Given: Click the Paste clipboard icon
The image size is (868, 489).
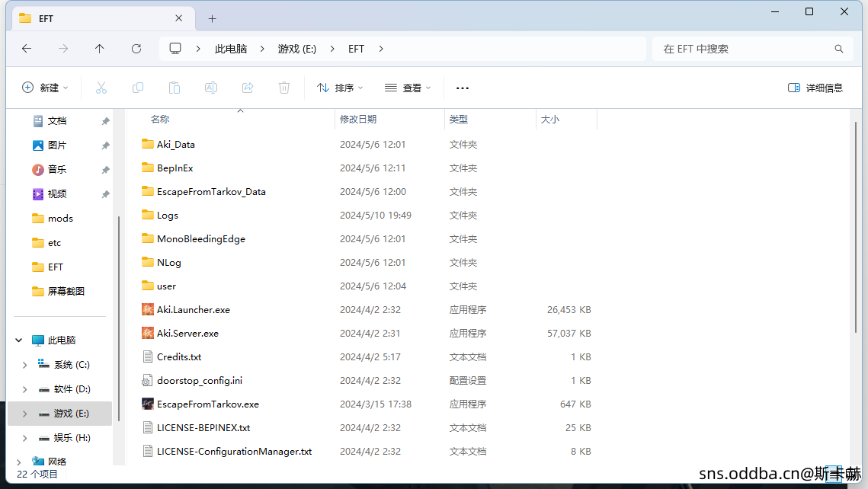Looking at the screenshot, I should [175, 88].
